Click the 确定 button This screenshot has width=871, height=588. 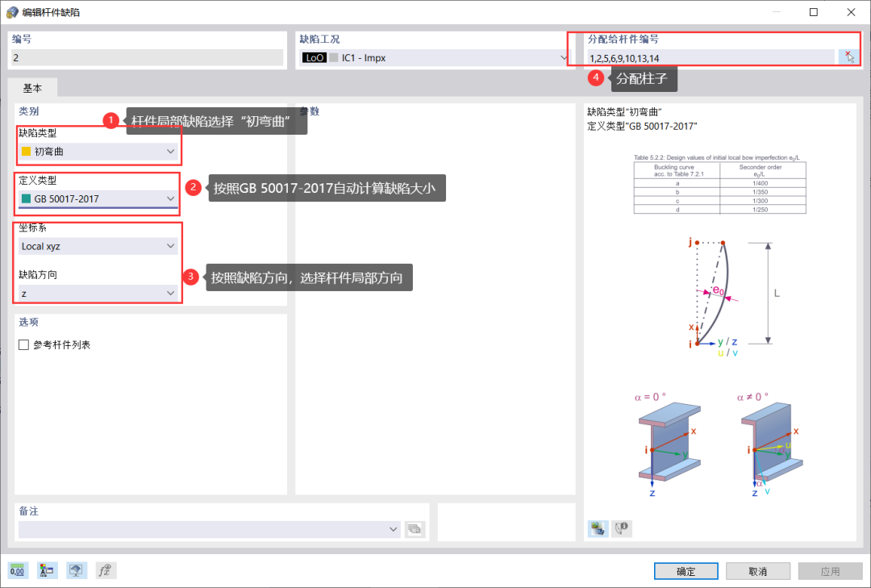click(686, 571)
